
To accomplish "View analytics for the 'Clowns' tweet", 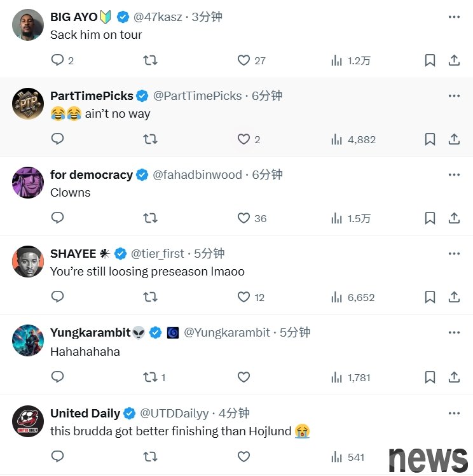I will click(x=351, y=218).
